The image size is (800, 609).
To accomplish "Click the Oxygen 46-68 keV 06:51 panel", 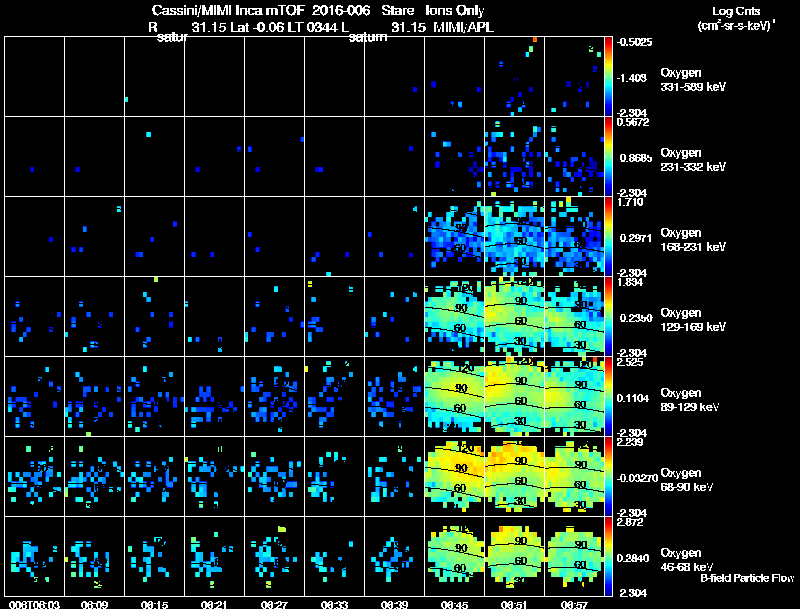I will click(x=514, y=556).
